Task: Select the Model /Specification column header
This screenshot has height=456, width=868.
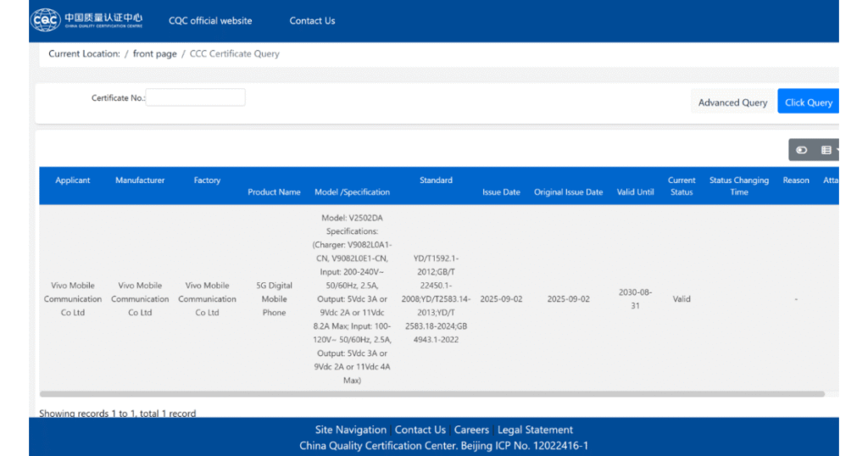Action: tap(352, 192)
